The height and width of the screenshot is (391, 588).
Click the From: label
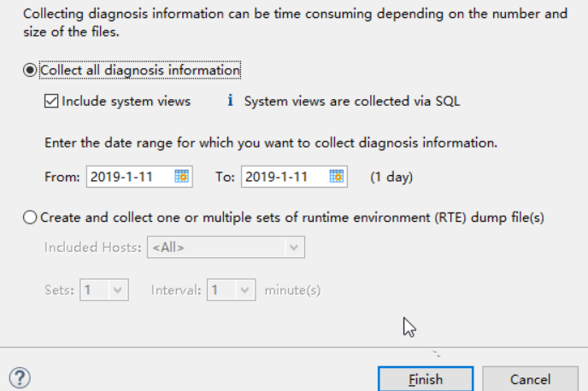[x=62, y=177]
